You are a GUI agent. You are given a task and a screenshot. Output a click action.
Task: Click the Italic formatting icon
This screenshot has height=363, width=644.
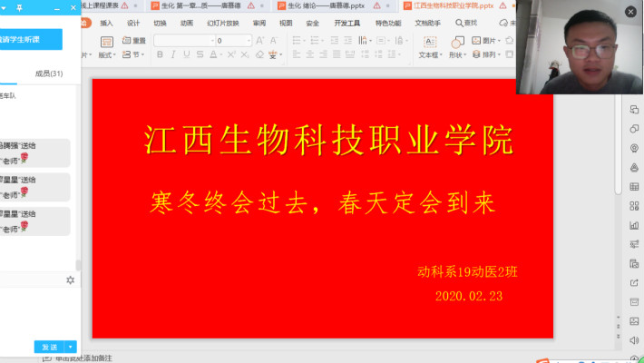(x=173, y=54)
